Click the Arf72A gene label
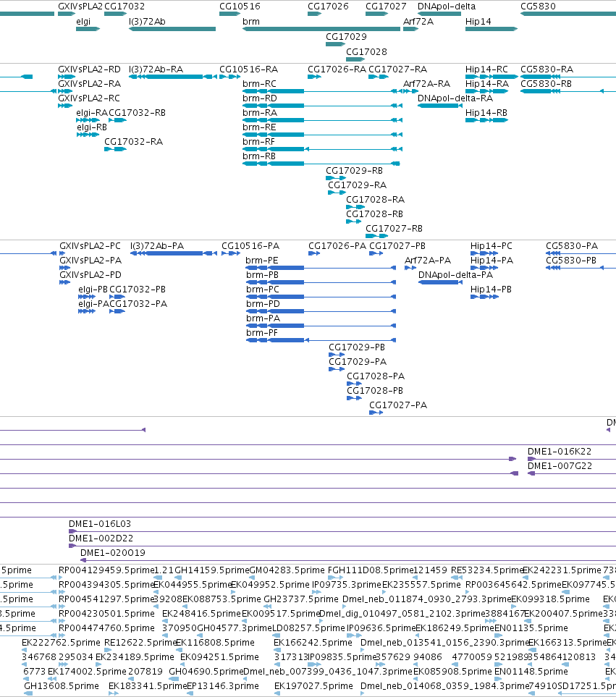This screenshot has height=697, width=616. coord(418,21)
